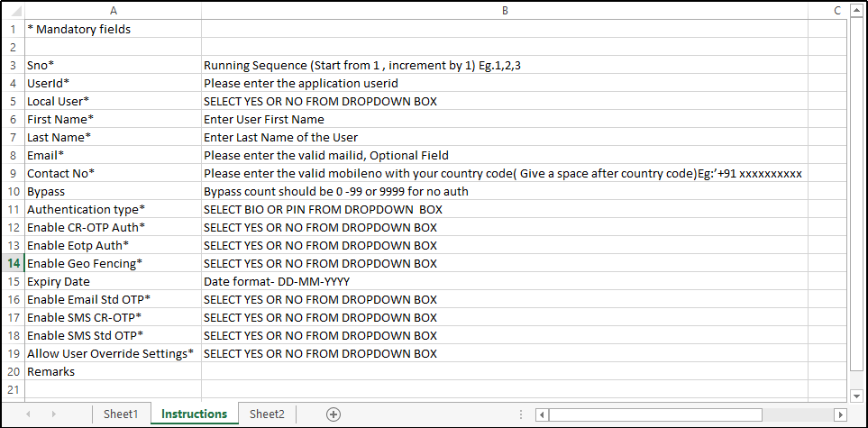Click the next sheet navigation arrow
The height and width of the screenshot is (428, 868).
[x=52, y=414]
